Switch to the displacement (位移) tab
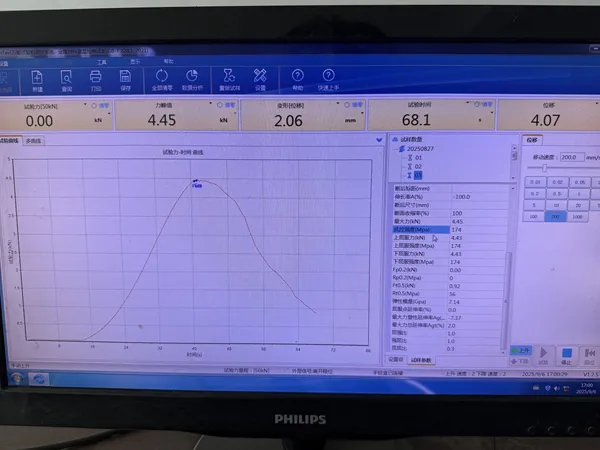This screenshot has height=450, width=600. [x=532, y=140]
